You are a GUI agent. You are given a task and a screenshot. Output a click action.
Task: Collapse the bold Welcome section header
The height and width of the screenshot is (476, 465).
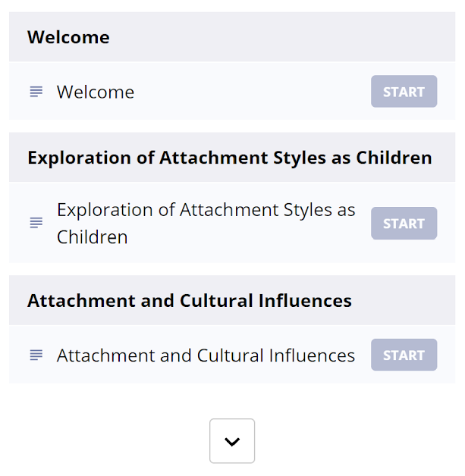click(x=68, y=37)
